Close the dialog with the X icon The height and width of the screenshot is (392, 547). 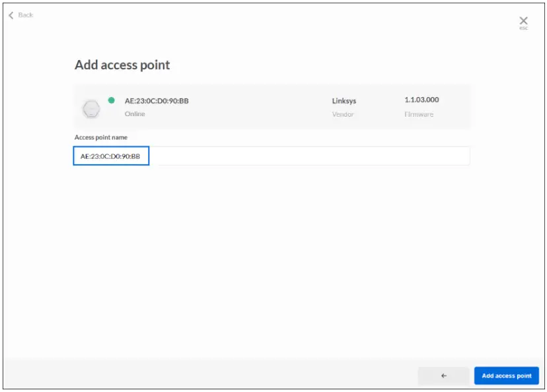(x=523, y=20)
